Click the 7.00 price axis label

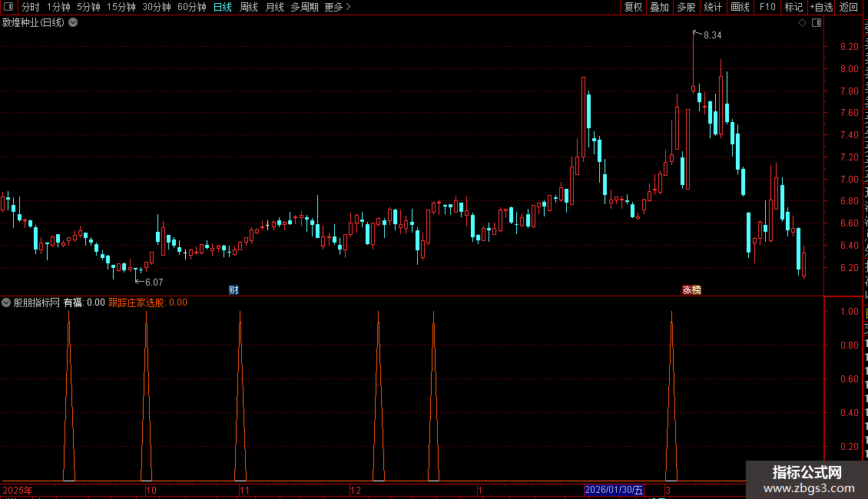pos(849,179)
